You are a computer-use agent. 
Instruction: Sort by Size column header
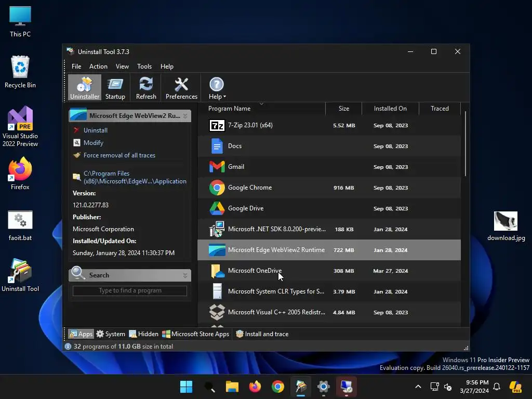(x=343, y=109)
